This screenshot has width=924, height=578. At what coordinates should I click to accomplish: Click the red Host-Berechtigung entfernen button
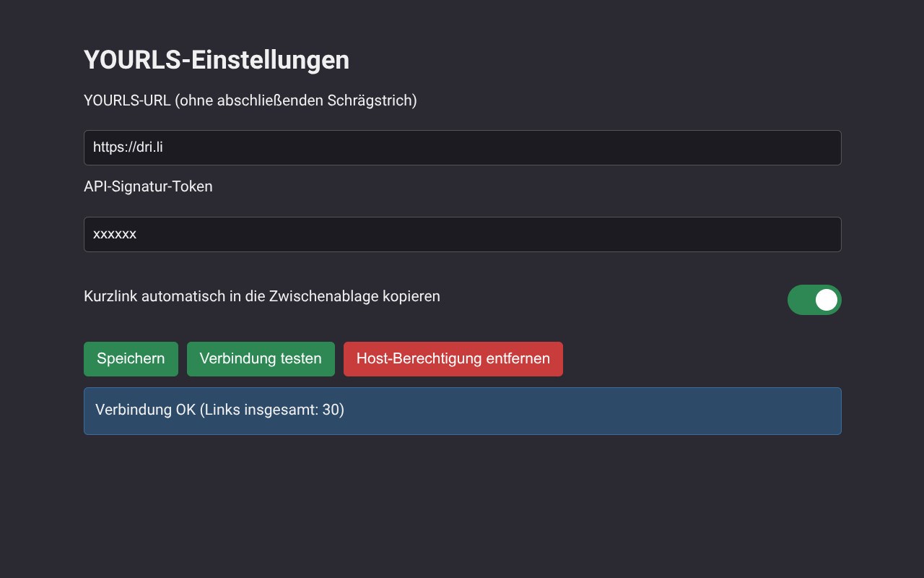[x=453, y=359]
